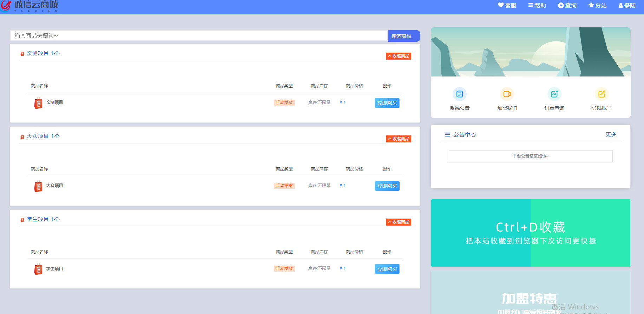This screenshot has height=314, width=644.
Task: Open 客服 in the top navigation
Action: 507,6
